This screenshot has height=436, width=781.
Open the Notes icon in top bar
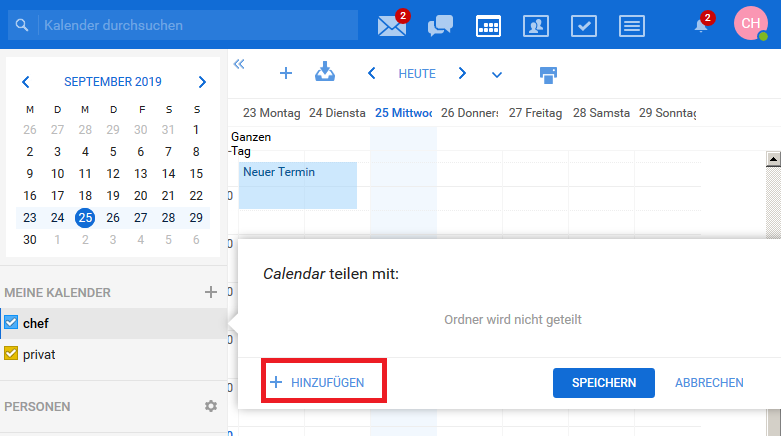point(632,26)
